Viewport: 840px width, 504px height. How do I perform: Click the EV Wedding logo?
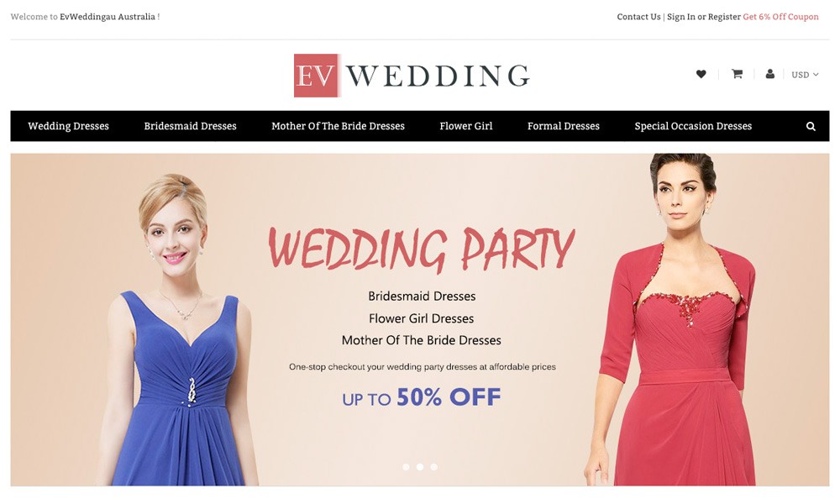click(412, 75)
